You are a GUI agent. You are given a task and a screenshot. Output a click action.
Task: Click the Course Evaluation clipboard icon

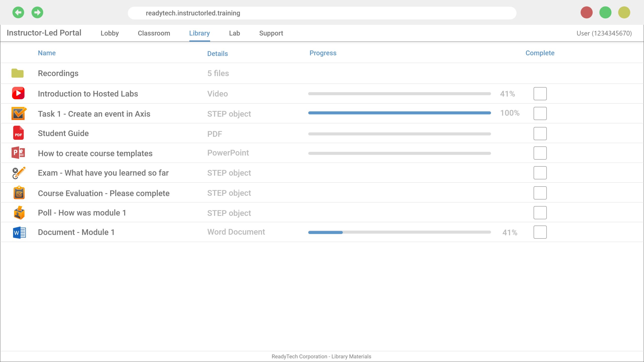point(19,193)
